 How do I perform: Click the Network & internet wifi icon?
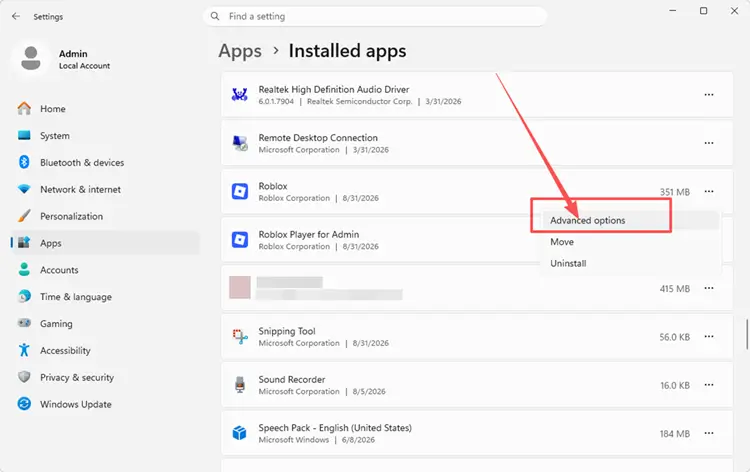[x=24, y=189]
